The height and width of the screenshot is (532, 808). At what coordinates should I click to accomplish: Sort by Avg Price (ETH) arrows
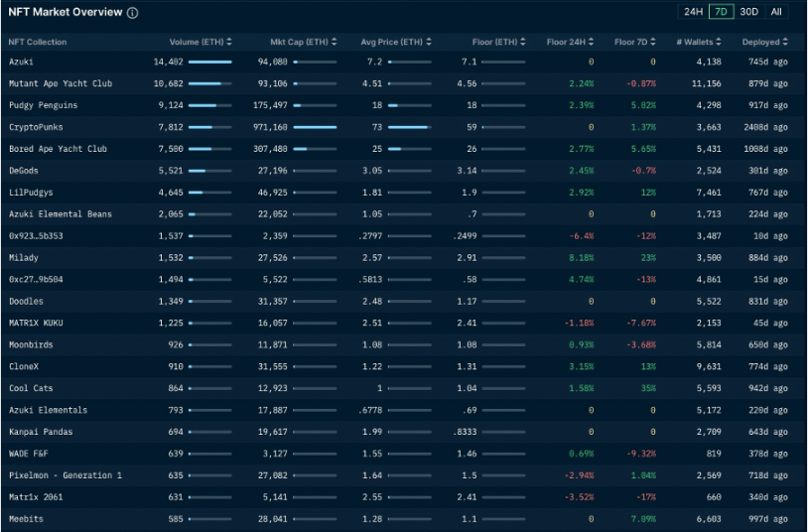[x=429, y=42]
